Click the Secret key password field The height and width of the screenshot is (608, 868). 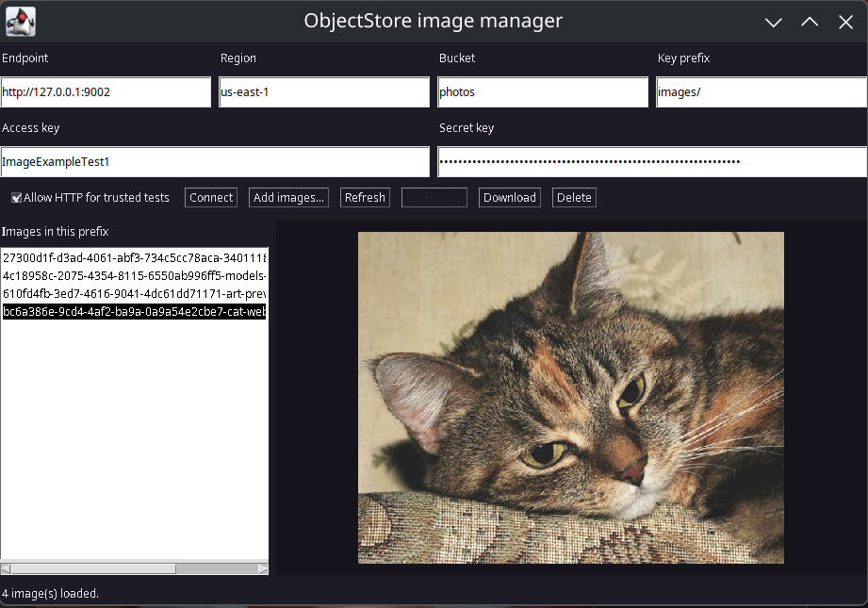[x=652, y=162]
